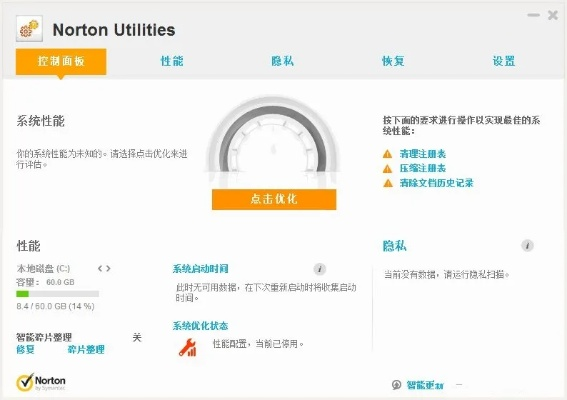The image size is (567, 400).
Task: Show previous disk with left arrow
Action: (x=100, y=268)
